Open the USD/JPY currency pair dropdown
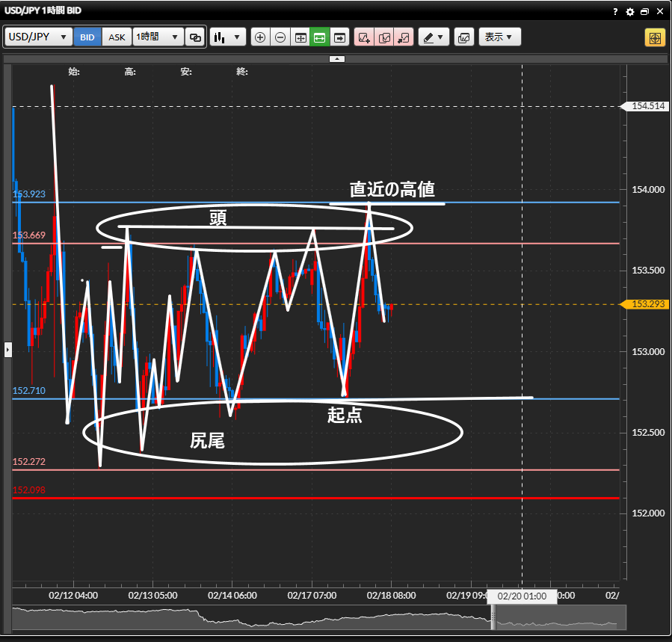 [x=38, y=37]
